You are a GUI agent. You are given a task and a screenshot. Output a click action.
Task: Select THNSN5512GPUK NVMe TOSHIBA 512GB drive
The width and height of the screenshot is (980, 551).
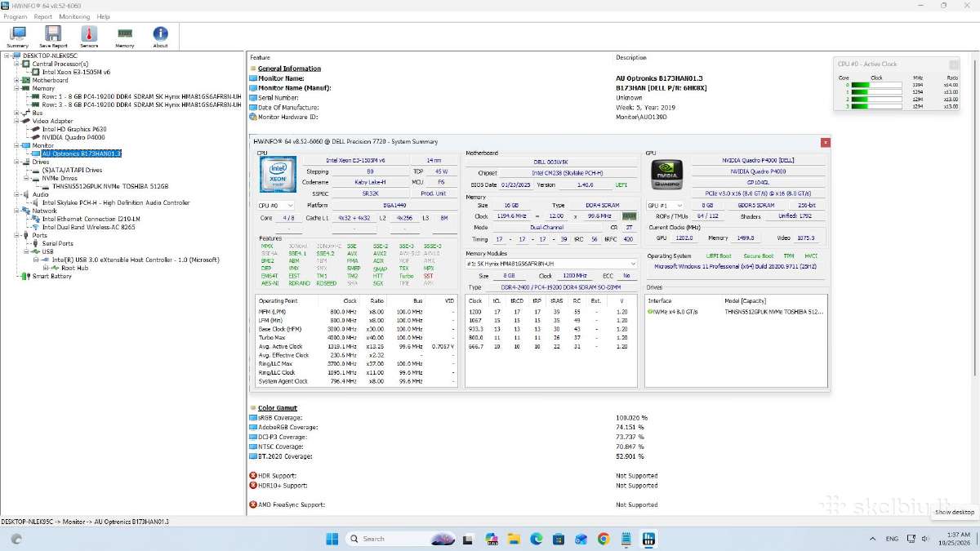[x=110, y=186]
